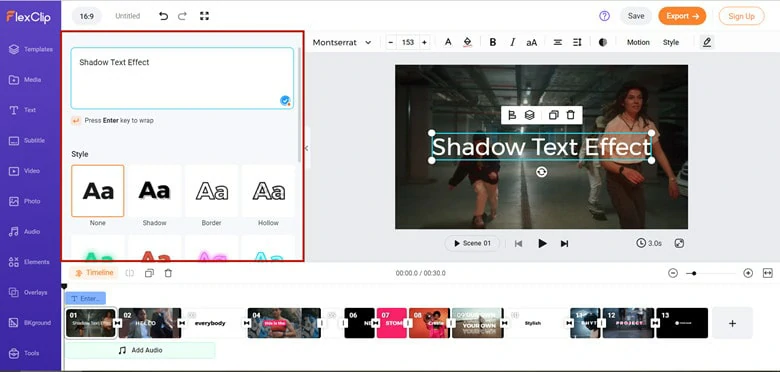Open the text highlight fill color icon
The image size is (780, 372).
coord(467,42)
